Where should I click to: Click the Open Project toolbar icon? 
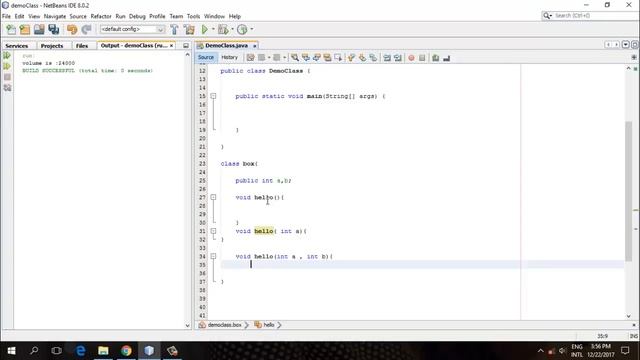tap(39, 29)
